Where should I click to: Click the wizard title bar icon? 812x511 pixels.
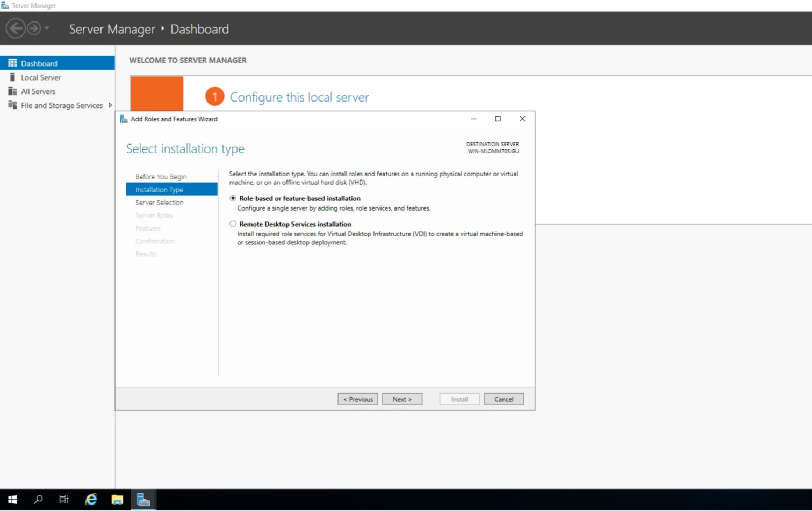click(x=124, y=119)
